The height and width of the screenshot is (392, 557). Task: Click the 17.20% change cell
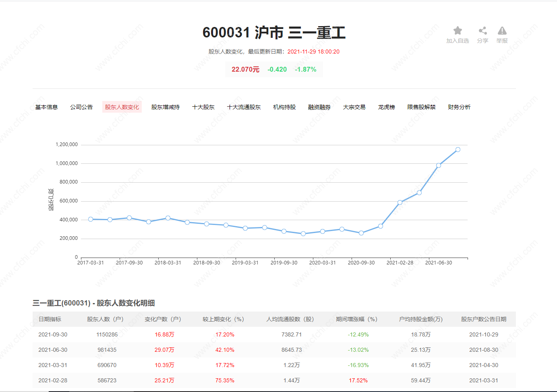pos(225,334)
